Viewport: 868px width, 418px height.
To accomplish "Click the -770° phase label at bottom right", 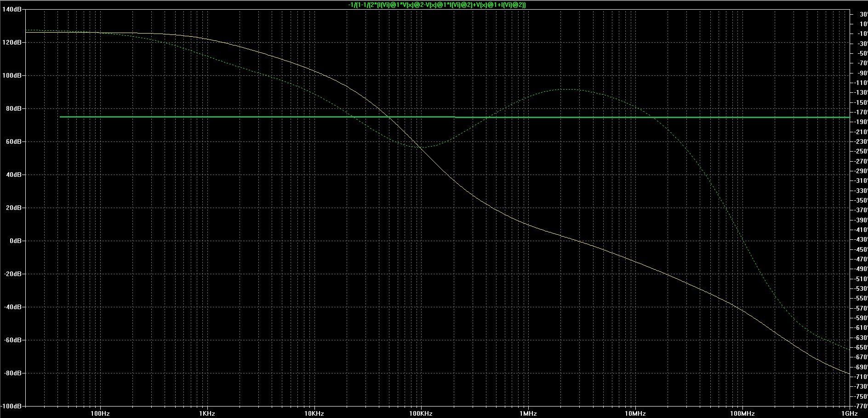I will (861, 406).
